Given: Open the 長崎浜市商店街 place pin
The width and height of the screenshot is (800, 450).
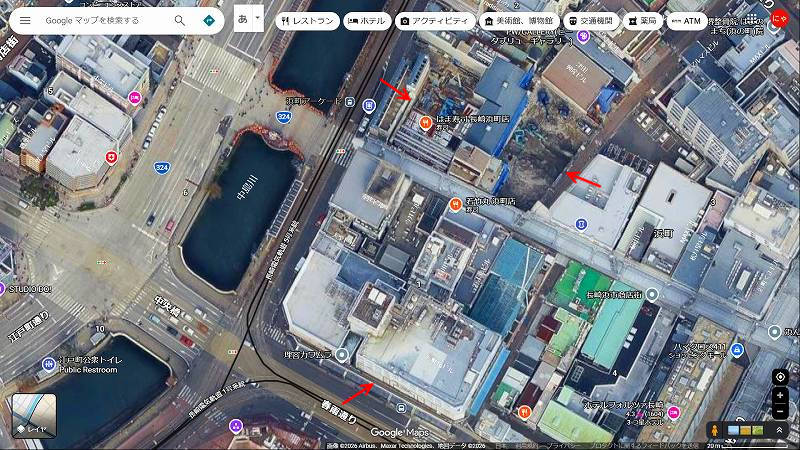Looking at the screenshot, I should 652,294.
